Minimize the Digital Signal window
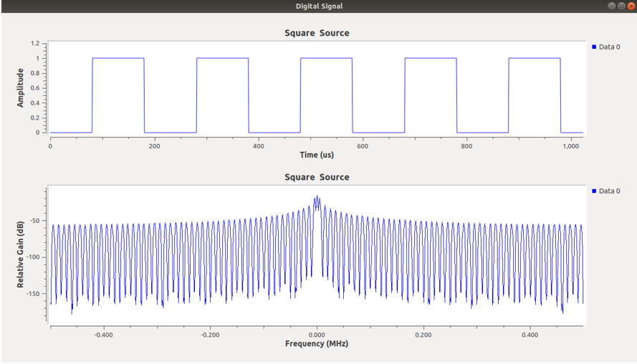Screen dimensions: 637x364 610,6
